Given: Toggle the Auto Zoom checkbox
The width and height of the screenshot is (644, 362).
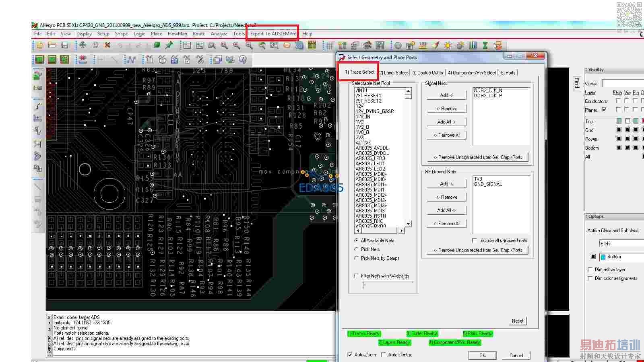Looking at the screenshot, I should [349, 355].
